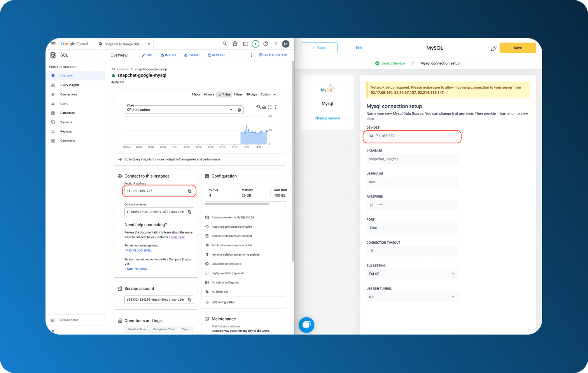Open Users in the sidebar
The width and height of the screenshot is (588, 373).
(75, 104)
